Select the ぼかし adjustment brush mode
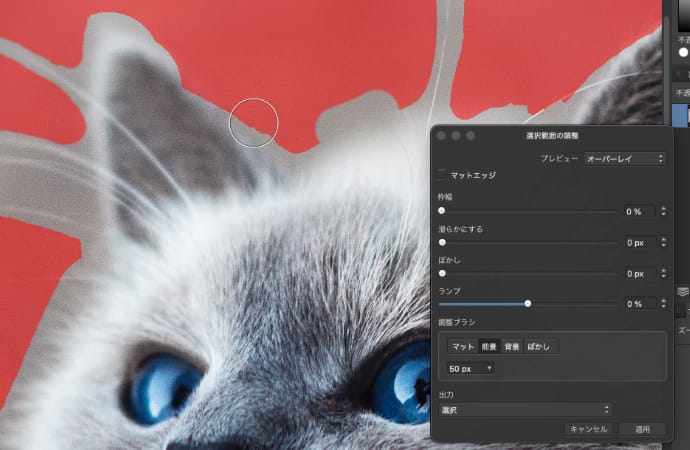 tap(539, 346)
